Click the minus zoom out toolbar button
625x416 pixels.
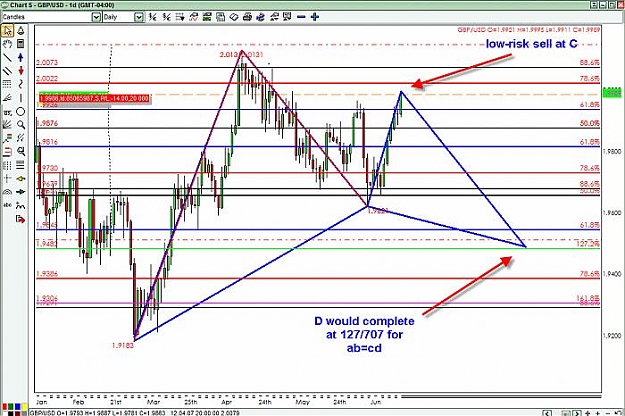point(302,17)
